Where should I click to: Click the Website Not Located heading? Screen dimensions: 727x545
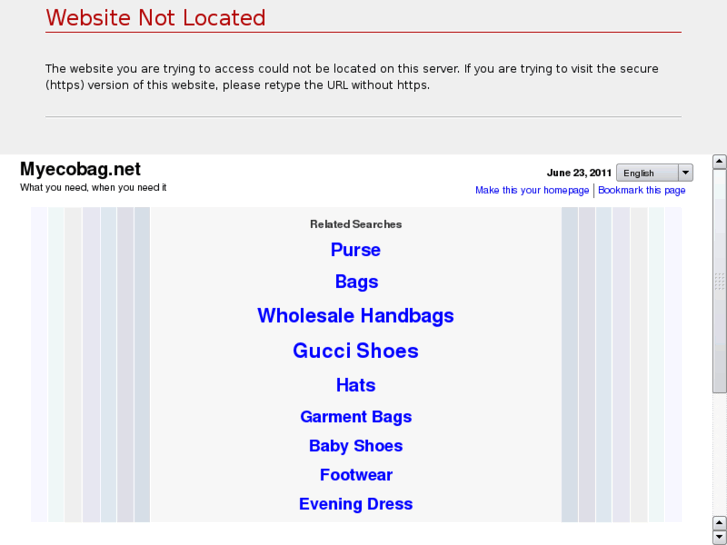(155, 18)
